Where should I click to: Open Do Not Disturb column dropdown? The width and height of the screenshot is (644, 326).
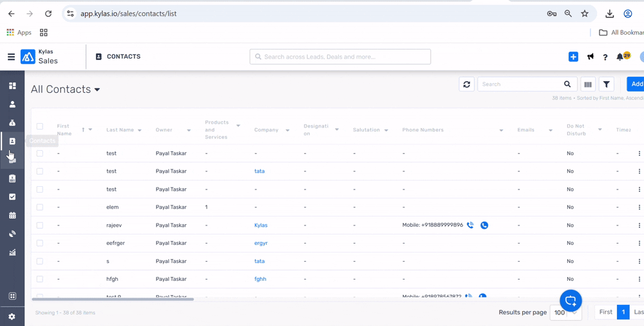(600, 129)
